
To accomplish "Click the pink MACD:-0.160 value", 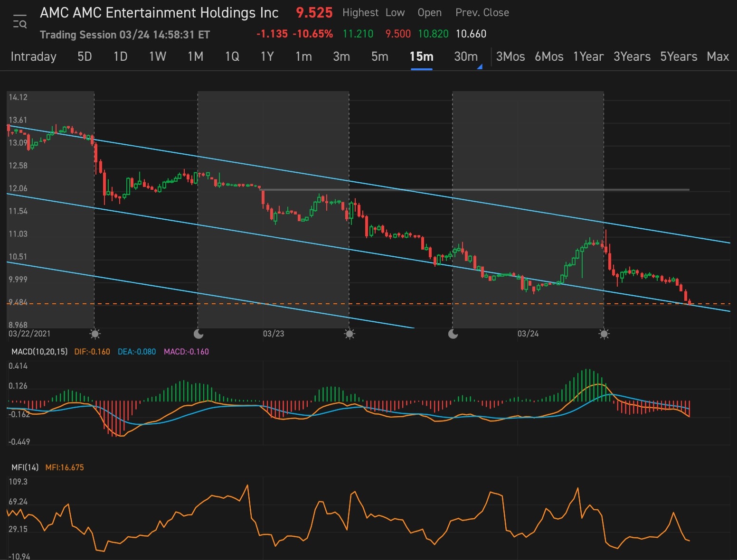I will tap(186, 352).
